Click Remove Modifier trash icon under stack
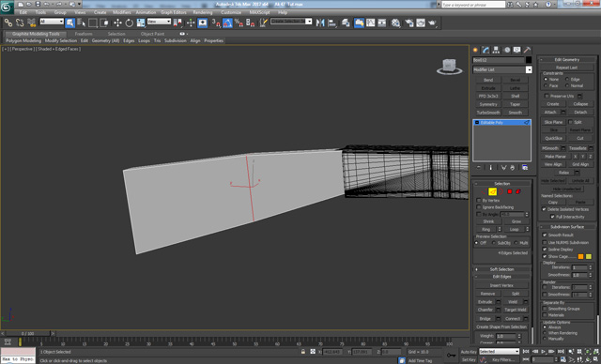 pyautogui.click(x=512, y=168)
